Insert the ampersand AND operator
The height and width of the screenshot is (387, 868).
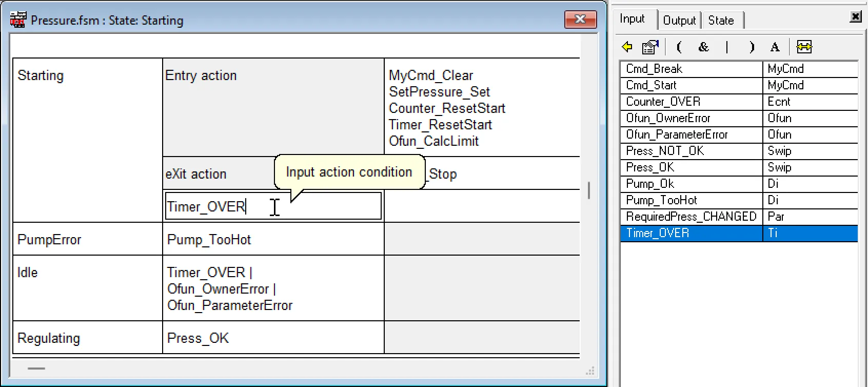[703, 47]
